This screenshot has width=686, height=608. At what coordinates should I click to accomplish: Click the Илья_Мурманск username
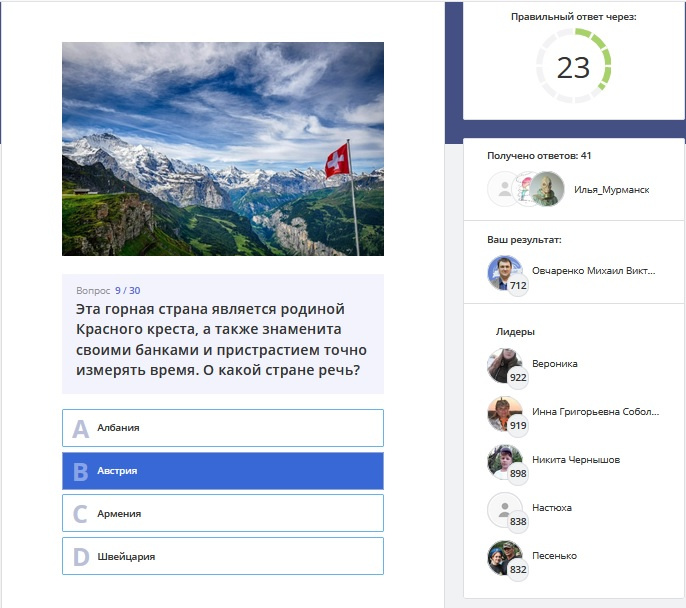coord(611,190)
